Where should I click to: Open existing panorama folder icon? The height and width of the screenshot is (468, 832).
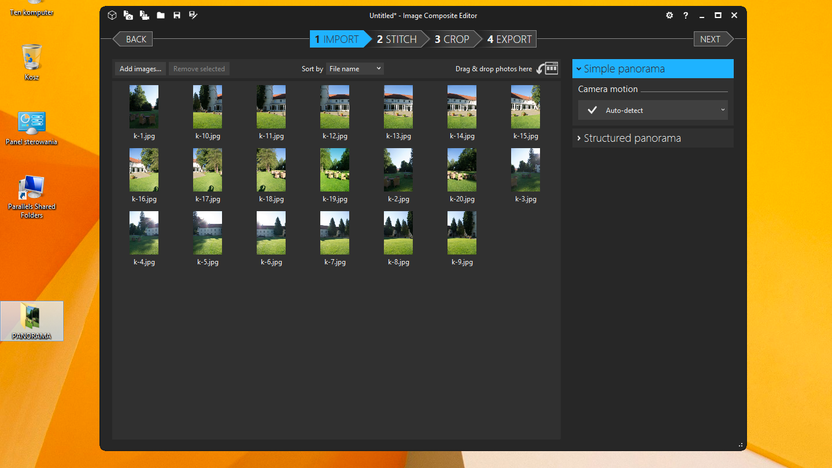pyautogui.click(x=161, y=15)
